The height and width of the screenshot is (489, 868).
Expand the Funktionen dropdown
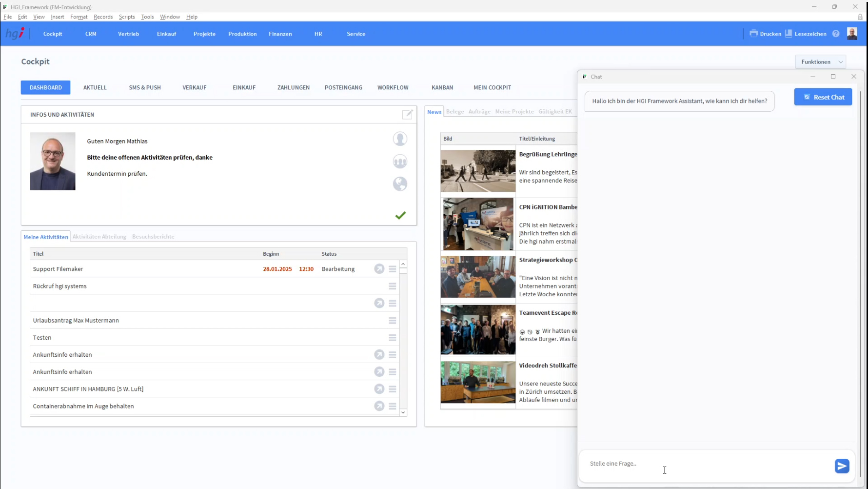tap(821, 62)
